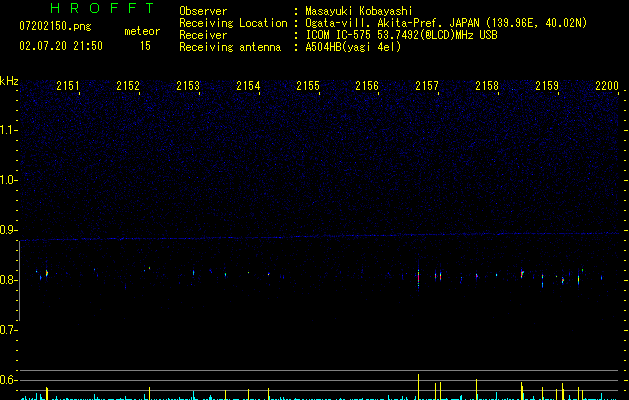Click the ICOM IC-575 receiver text

pyautogui.click(x=401, y=35)
